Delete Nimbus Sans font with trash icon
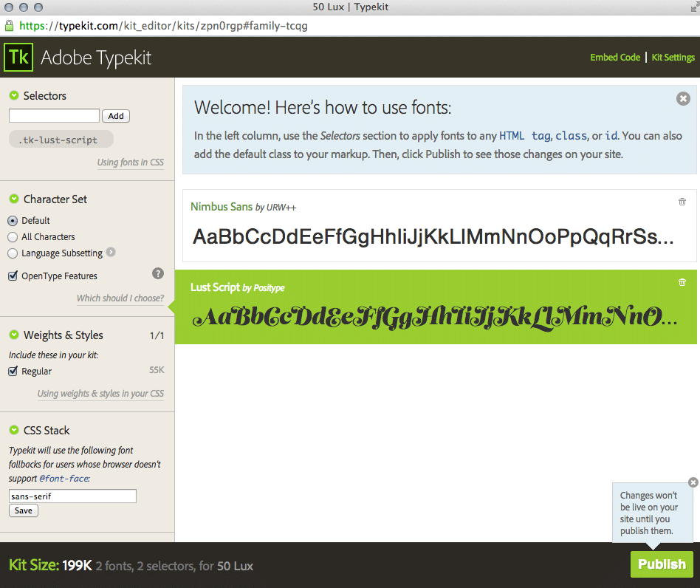This screenshot has height=588, width=700. pos(682,202)
